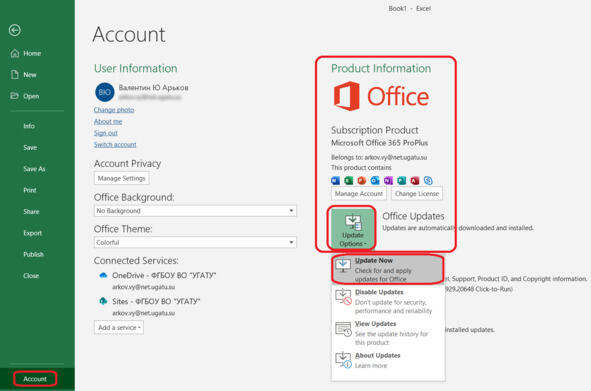Open the Office Theme dropdown
The image size is (591, 391).
tap(195, 242)
